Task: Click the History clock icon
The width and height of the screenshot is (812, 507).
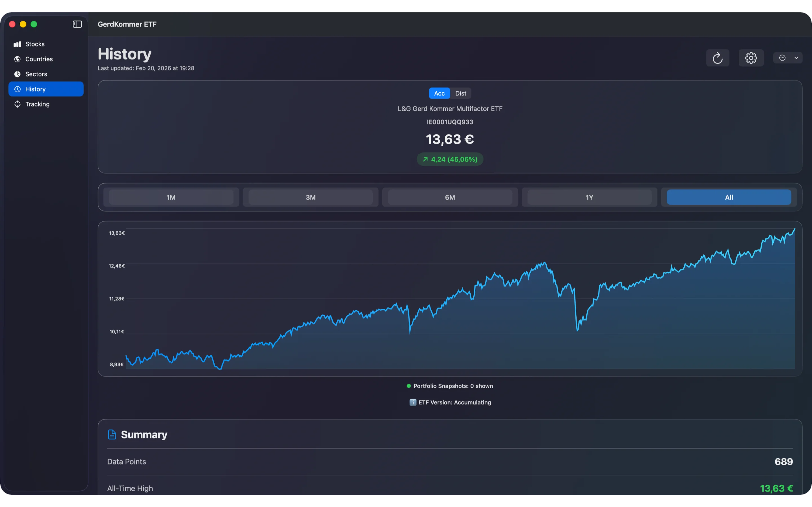Action: 17,89
